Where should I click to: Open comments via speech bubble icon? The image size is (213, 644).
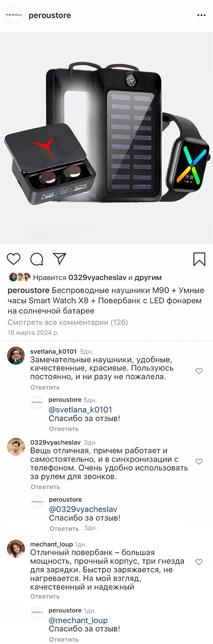[37, 259]
